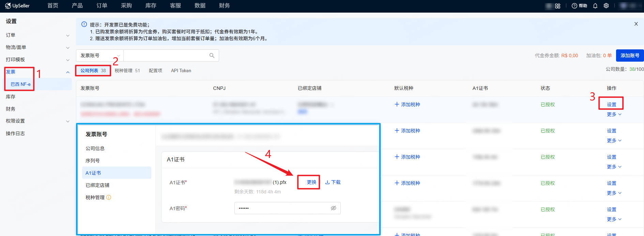Open the notifications bell

[595, 6]
